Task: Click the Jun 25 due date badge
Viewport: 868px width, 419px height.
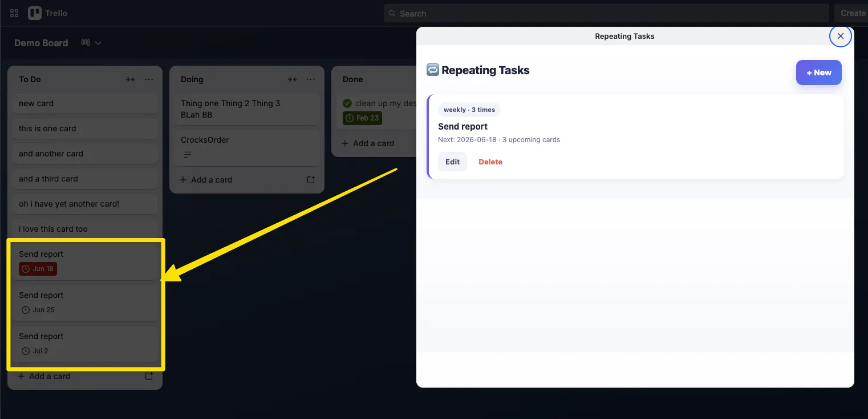Action: pyautogui.click(x=38, y=310)
